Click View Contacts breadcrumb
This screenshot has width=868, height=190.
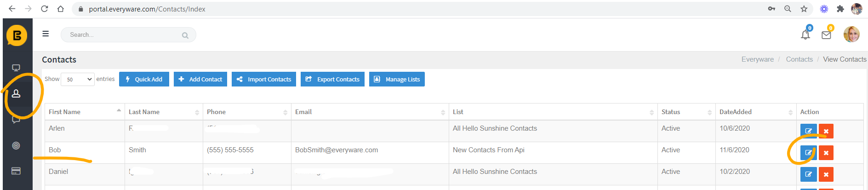[x=845, y=59]
